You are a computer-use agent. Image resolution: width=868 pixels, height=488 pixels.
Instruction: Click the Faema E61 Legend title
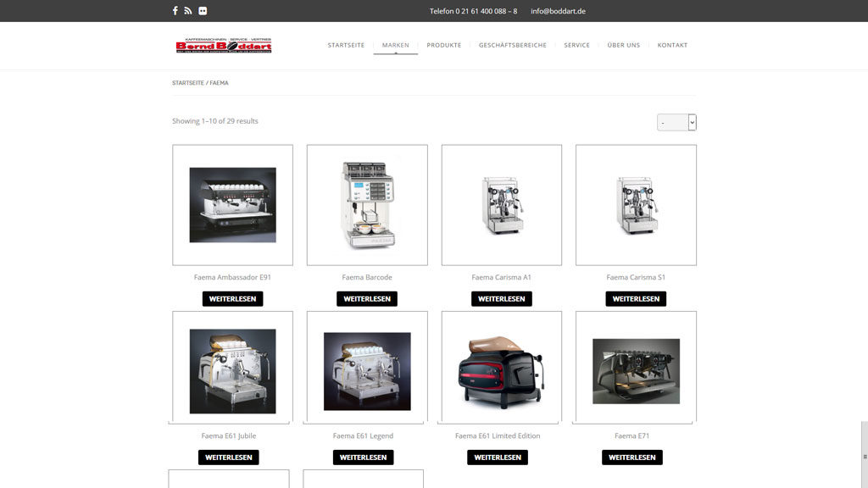[363, 435]
